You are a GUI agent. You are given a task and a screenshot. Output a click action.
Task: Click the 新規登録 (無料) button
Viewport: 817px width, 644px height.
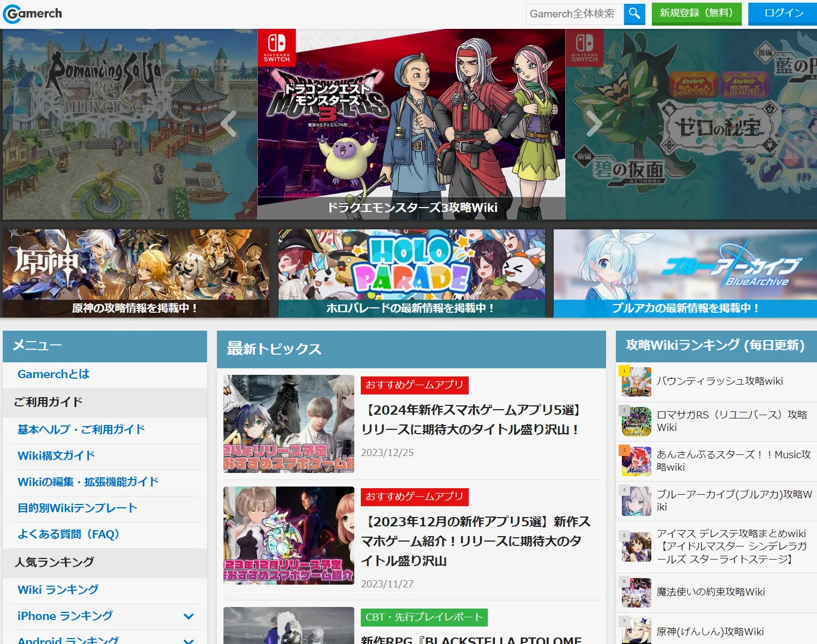pos(696,14)
